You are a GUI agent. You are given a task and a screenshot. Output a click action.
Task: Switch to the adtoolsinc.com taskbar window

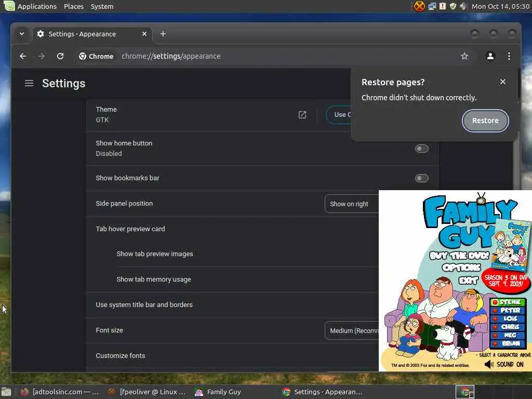pyautogui.click(x=60, y=392)
